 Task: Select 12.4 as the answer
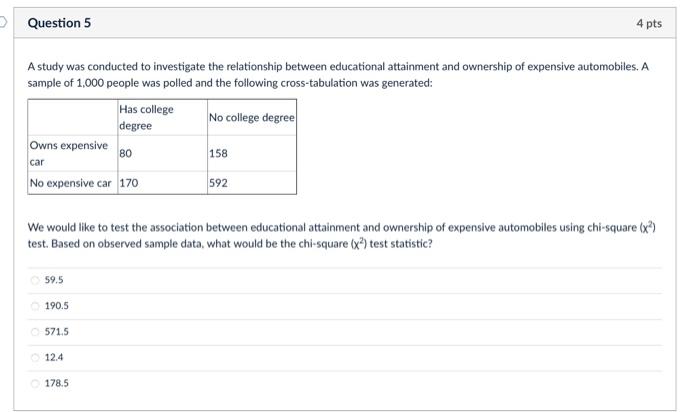(x=35, y=358)
